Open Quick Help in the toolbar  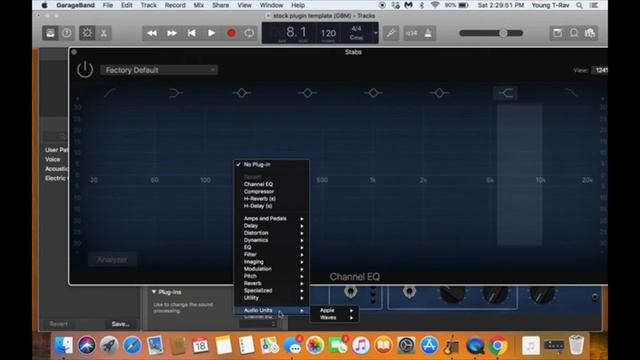(x=67, y=33)
